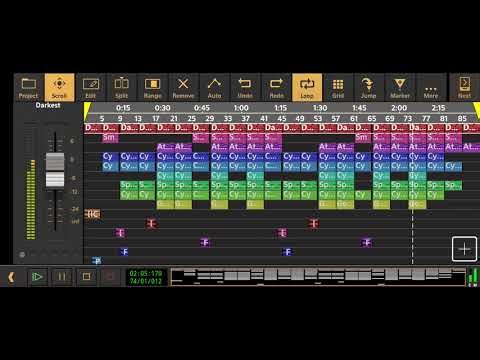Screen dimensions: 480x360
Task: Arm recording with the record button
Action: [x=110, y=277]
